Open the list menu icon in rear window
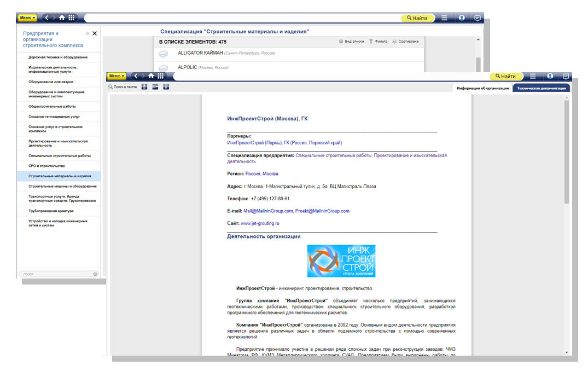This screenshot has width=588, height=377. tap(444, 18)
